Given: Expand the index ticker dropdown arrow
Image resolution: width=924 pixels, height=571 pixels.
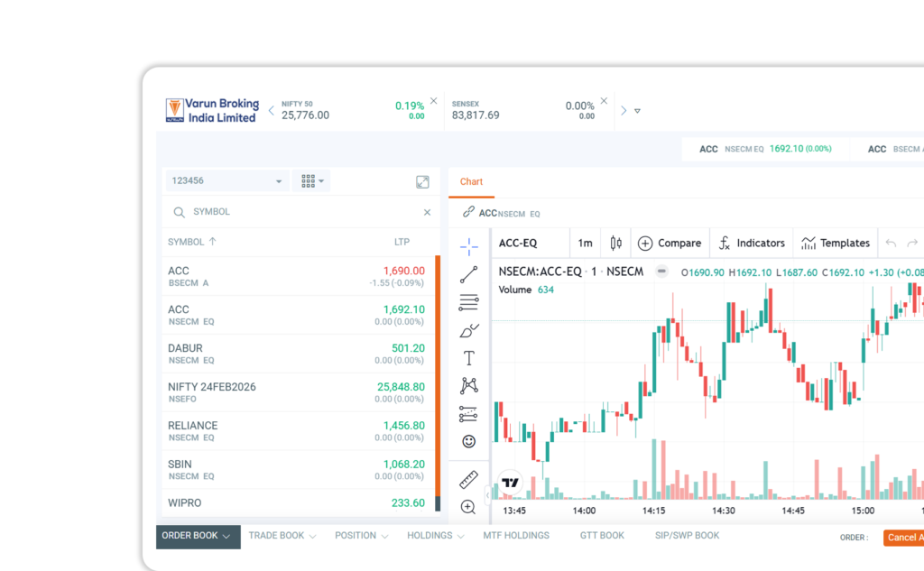Looking at the screenshot, I should pyautogui.click(x=637, y=111).
